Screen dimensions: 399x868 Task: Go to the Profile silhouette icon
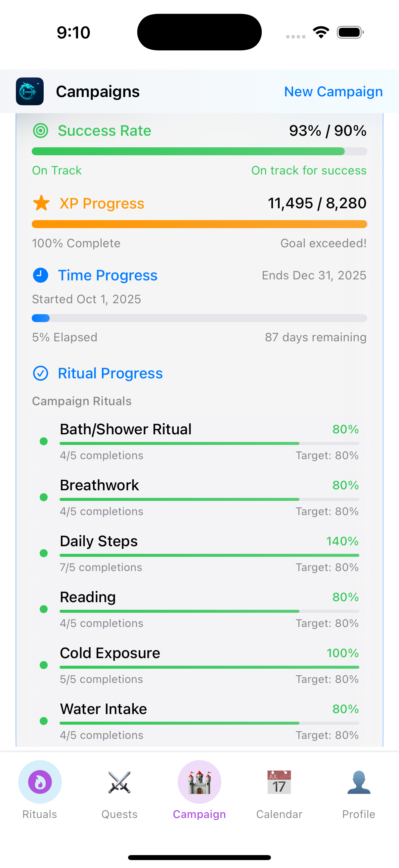359,782
